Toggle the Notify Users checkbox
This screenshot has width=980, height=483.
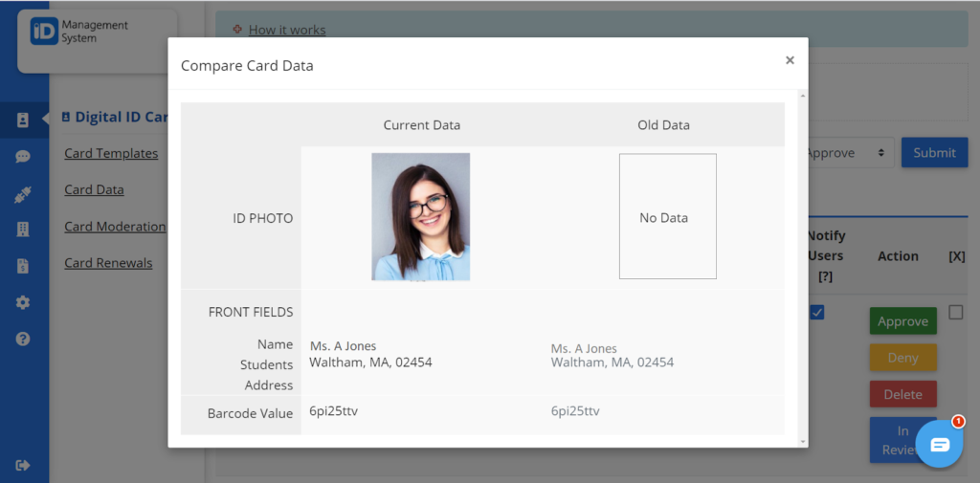[x=817, y=313]
